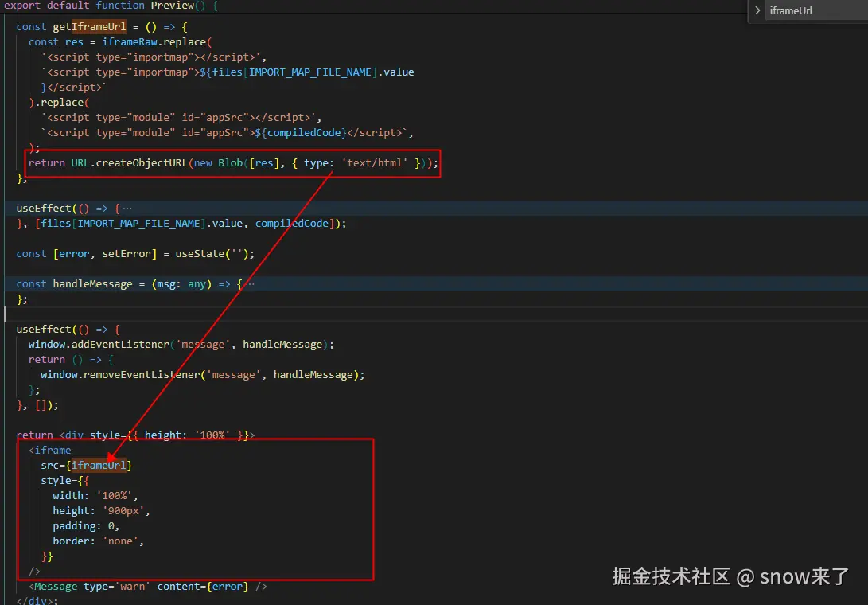The width and height of the screenshot is (868, 605).
Task: Click 'content={error}' attribute on Message
Action: (203, 587)
